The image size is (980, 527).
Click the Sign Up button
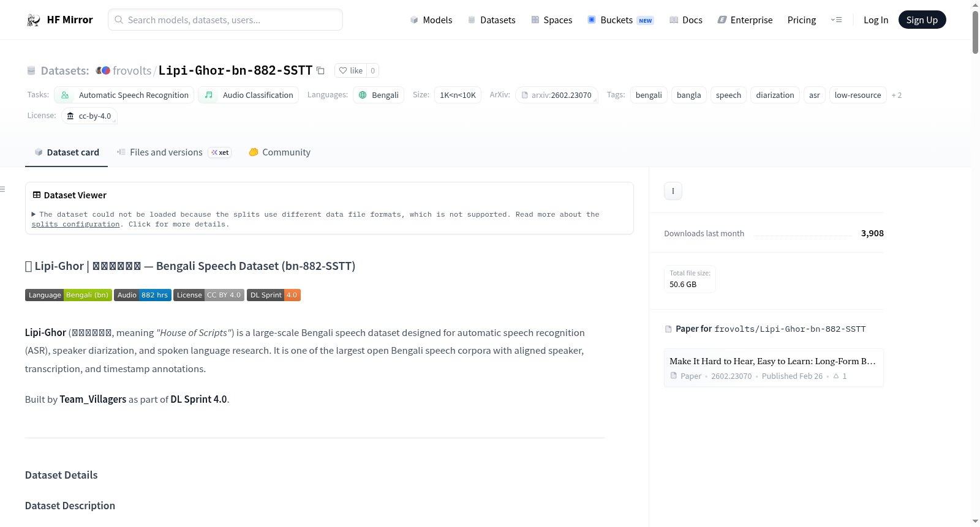point(922,20)
